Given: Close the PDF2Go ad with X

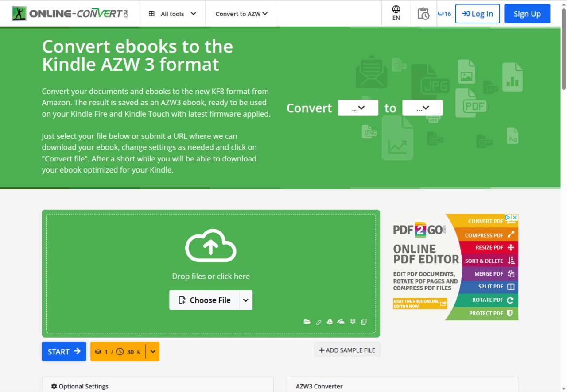Looking at the screenshot, I should click(x=515, y=218).
